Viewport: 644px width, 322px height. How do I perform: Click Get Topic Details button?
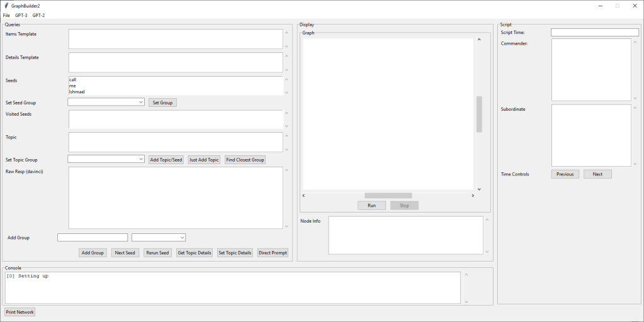click(194, 253)
